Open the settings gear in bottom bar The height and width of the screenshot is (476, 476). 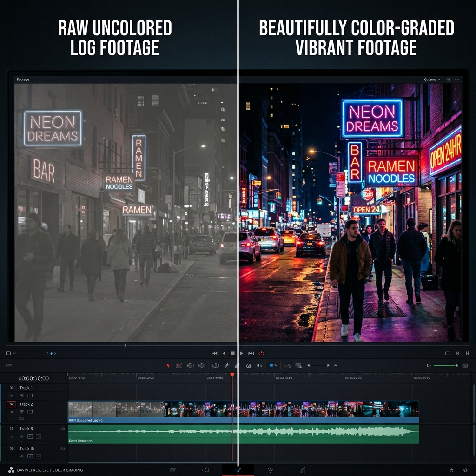tap(465, 470)
